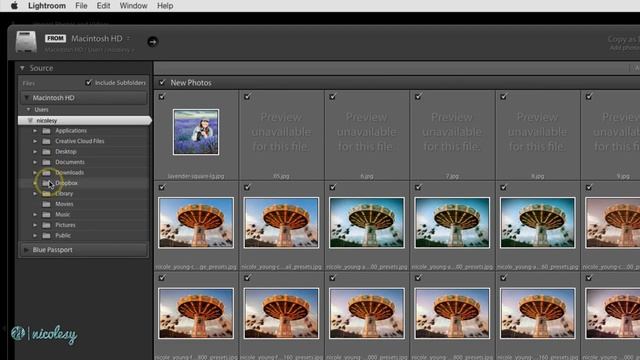Click the Blue Passport volume header
The image size is (640, 360).
pyautogui.click(x=83, y=250)
